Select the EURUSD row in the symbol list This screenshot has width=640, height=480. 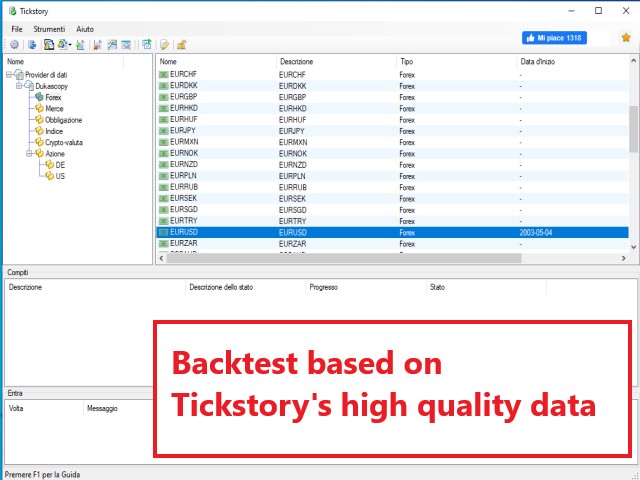(x=392, y=232)
